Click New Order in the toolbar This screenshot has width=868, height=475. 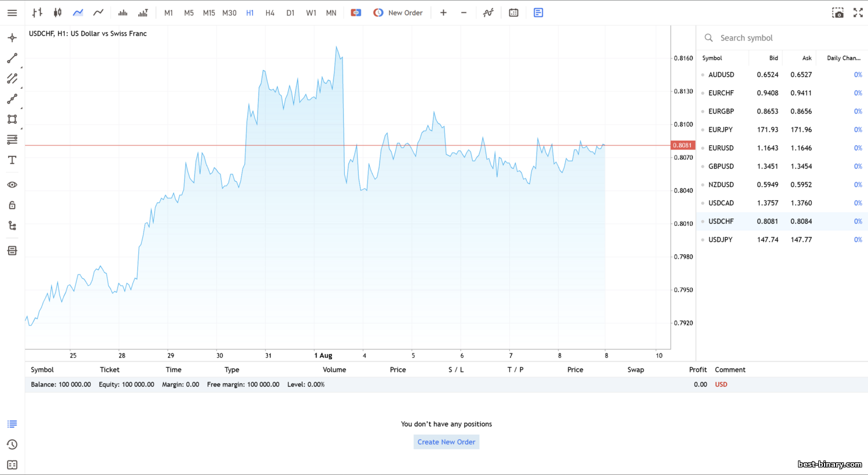[398, 13]
